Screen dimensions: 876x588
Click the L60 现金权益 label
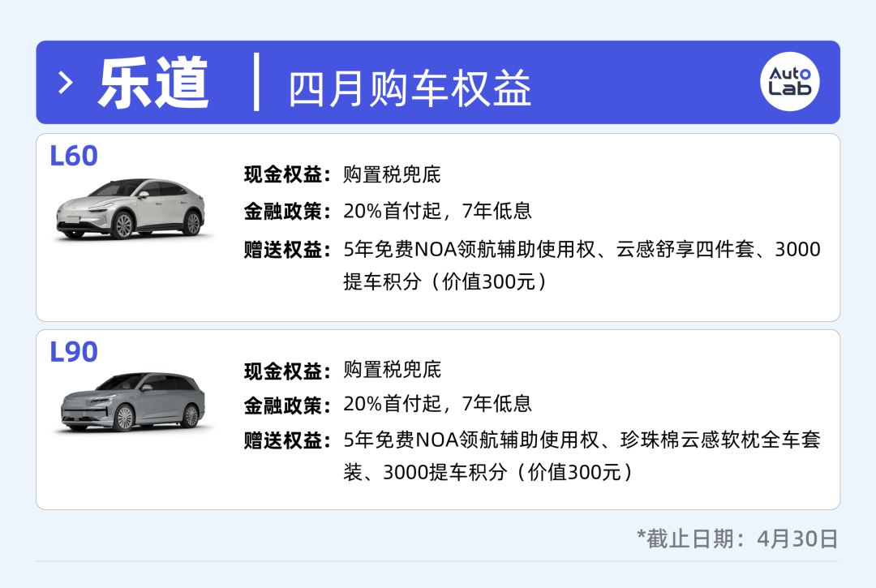(287, 174)
